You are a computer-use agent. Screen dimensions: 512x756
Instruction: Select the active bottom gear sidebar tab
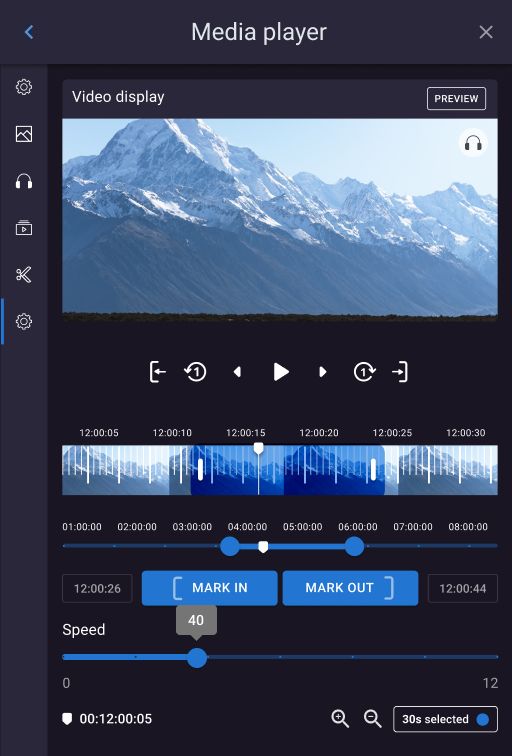pos(24,322)
